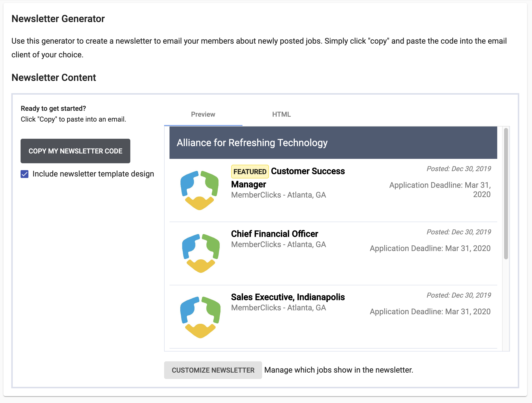Click Application Deadline for Customer Success Manager
Viewport: 532px width, 403px height.
[440, 190]
